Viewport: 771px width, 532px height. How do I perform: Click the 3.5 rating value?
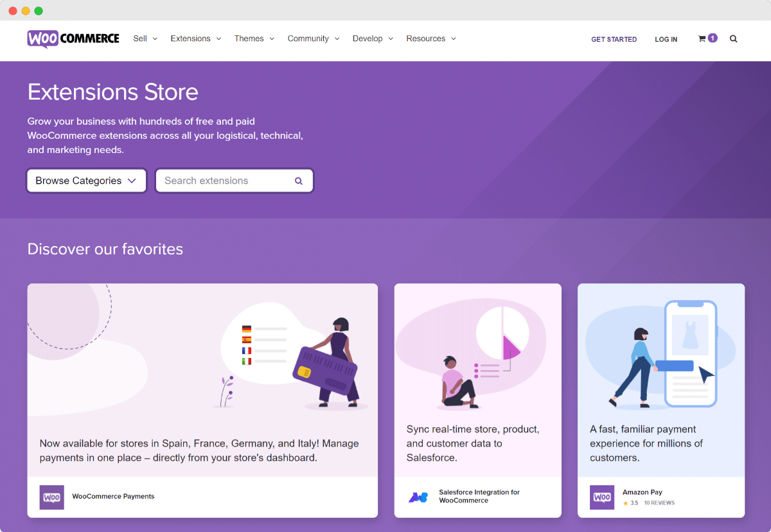(x=634, y=503)
